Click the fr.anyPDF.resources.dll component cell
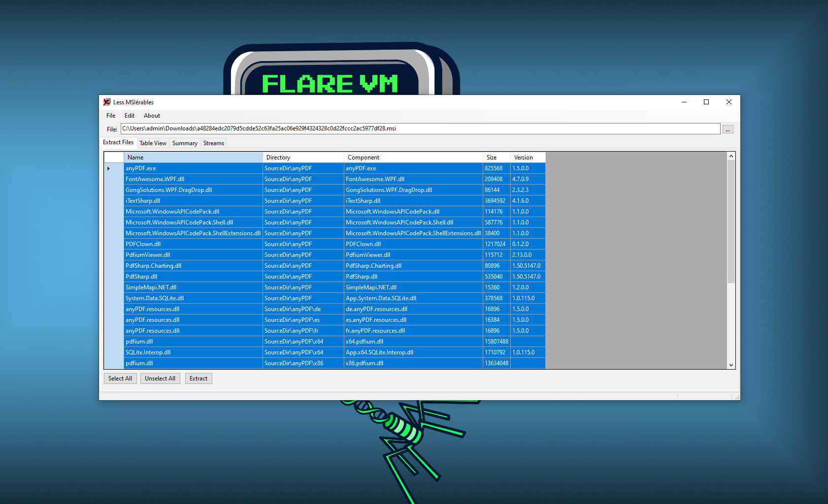Viewport: 828px width, 504px height. pos(413,331)
